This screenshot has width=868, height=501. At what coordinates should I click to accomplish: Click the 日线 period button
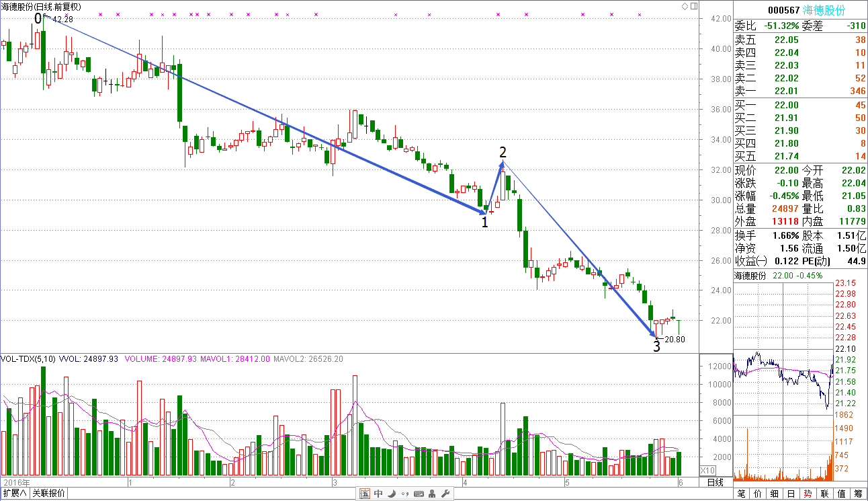tap(715, 483)
